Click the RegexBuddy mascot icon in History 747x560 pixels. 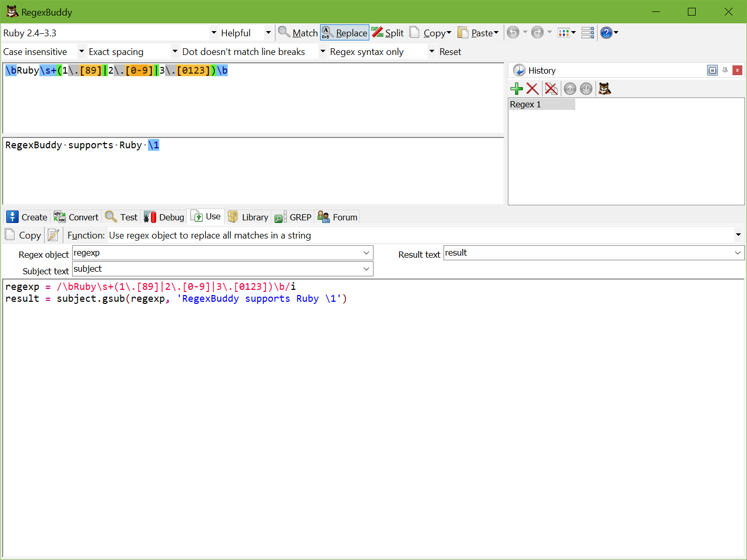(605, 89)
